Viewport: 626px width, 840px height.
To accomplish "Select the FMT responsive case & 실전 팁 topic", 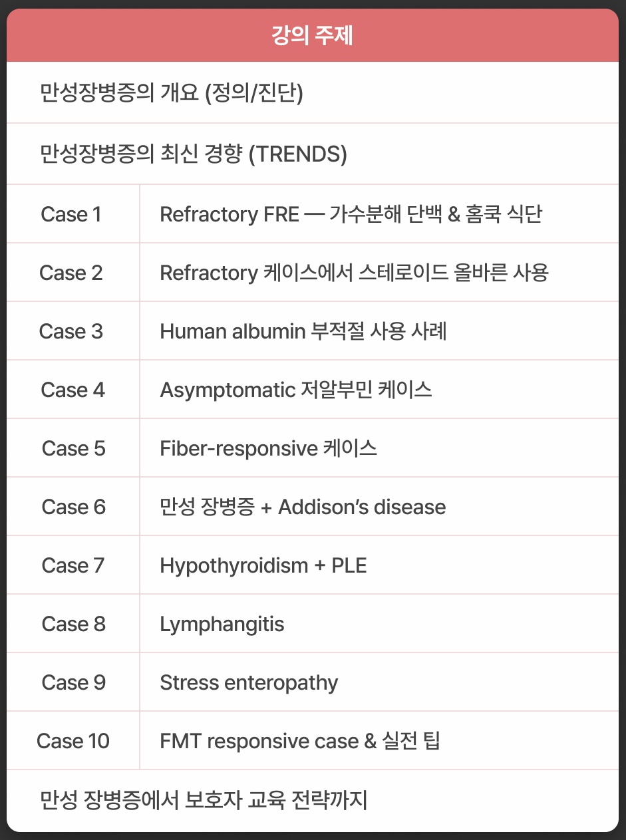I will point(300,741).
